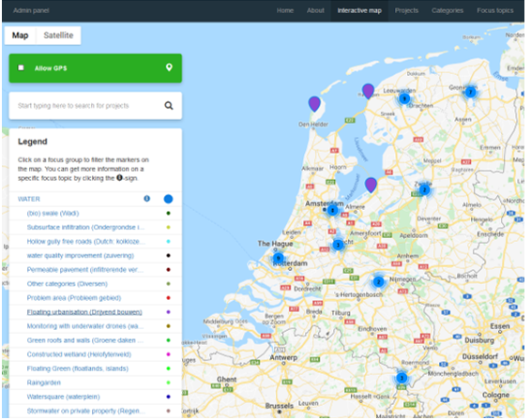Open the cluster marker at Leeuwarden
This screenshot has height=420, width=531.
(404, 98)
